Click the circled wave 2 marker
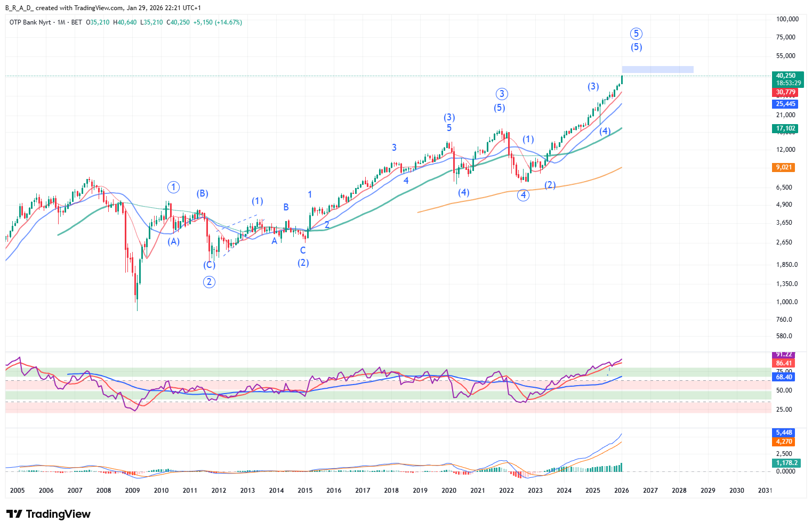This screenshot has height=530, width=812. [209, 282]
